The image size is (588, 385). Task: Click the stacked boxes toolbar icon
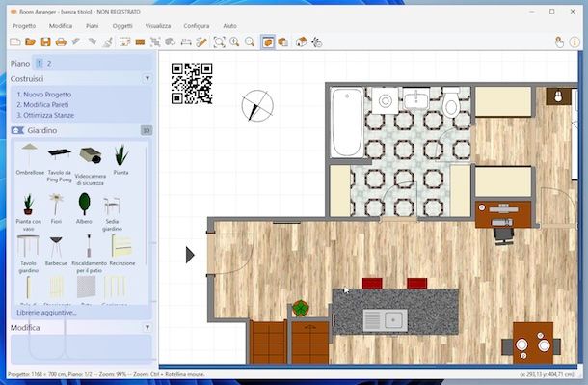pos(283,42)
